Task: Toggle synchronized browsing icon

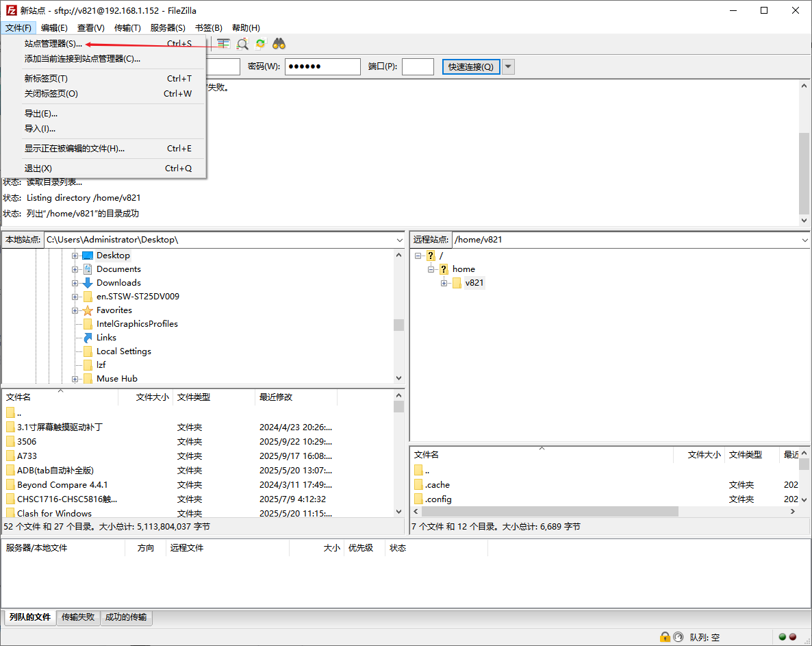Action: (x=260, y=44)
